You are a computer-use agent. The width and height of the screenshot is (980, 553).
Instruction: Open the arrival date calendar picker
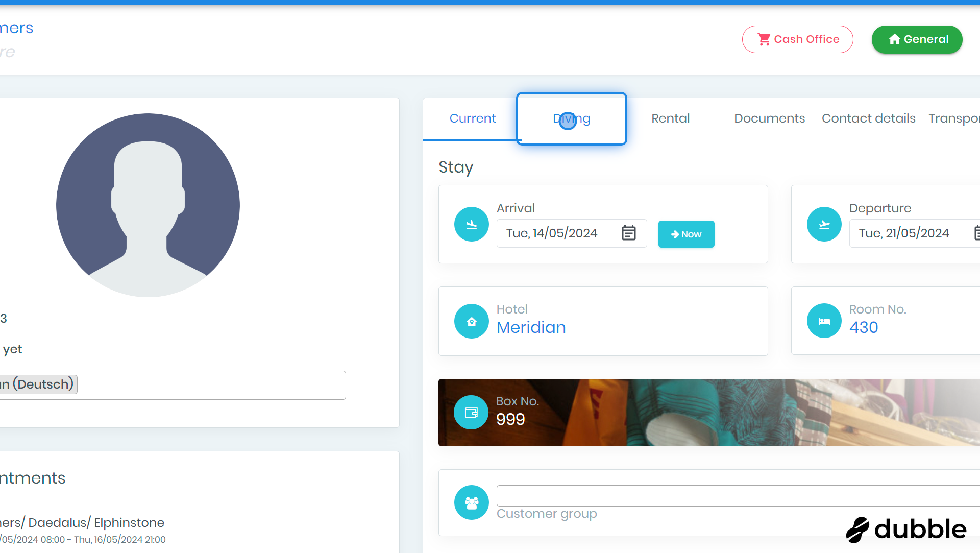click(628, 233)
